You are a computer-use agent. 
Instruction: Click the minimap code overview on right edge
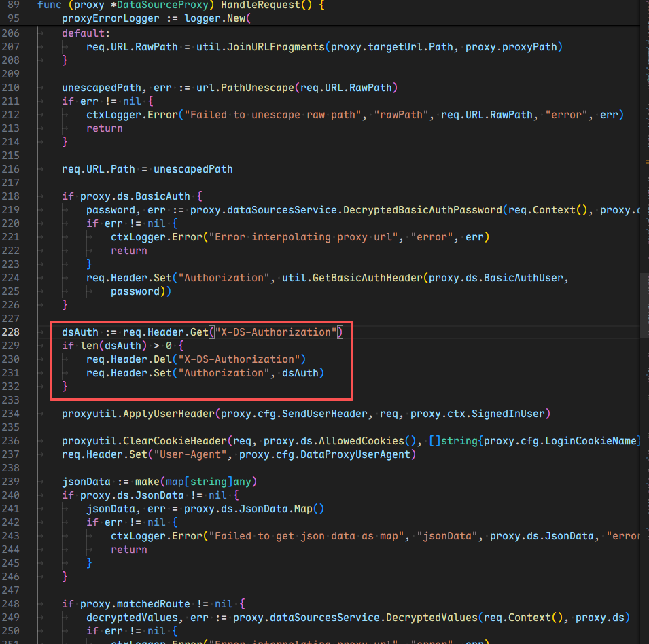644,136
